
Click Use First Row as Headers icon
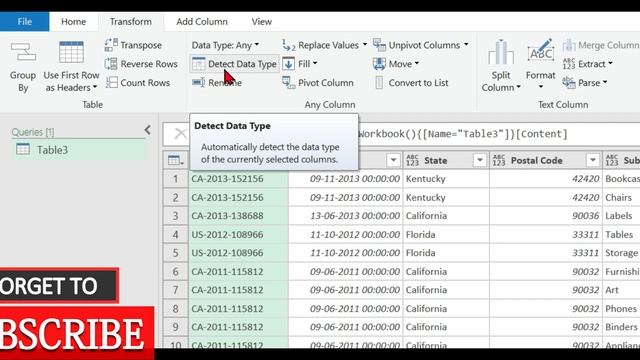(71, 52)
